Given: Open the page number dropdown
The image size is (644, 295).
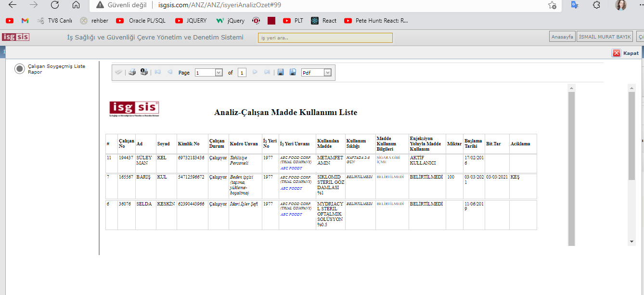Looking at the screenshot, I should (219, 73).
